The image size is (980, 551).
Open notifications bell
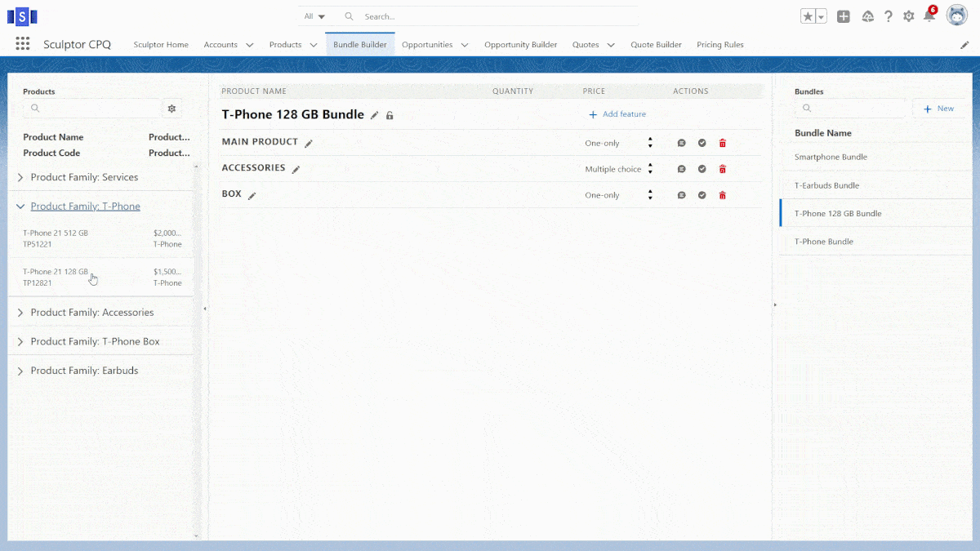[x=929, y=16]
